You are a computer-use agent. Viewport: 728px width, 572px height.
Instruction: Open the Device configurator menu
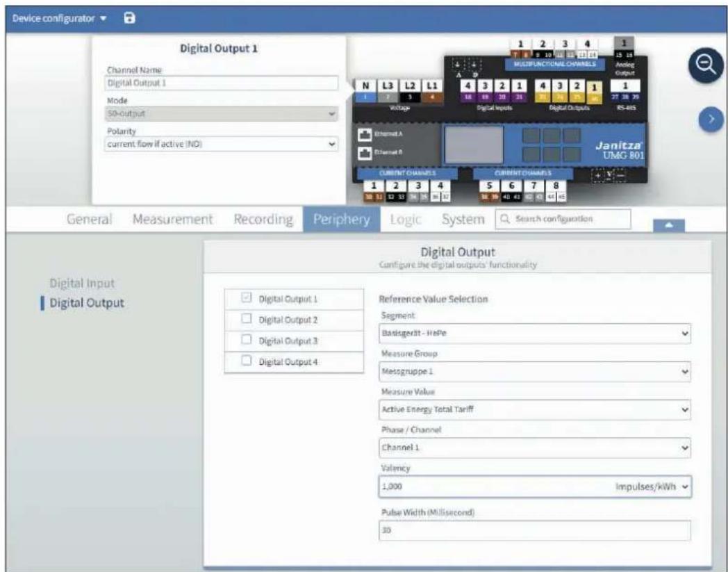point(60,18)
